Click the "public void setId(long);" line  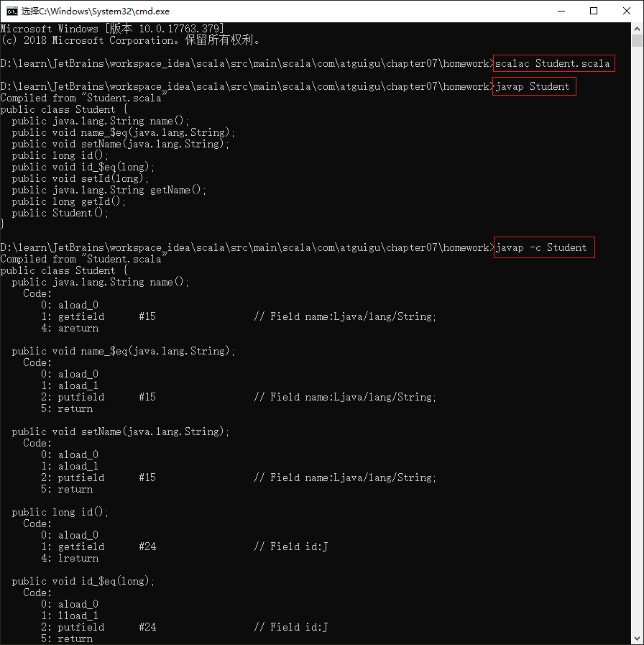coord(80,178)
